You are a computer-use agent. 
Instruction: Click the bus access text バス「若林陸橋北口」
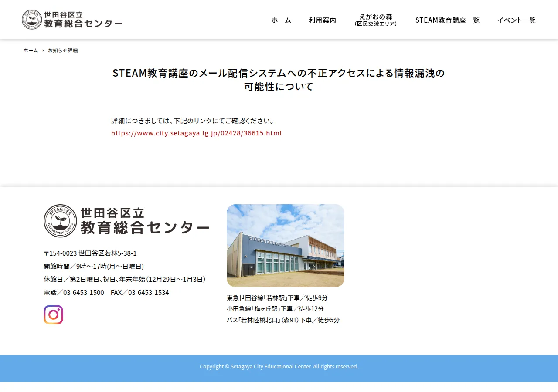tap(283, 320)
